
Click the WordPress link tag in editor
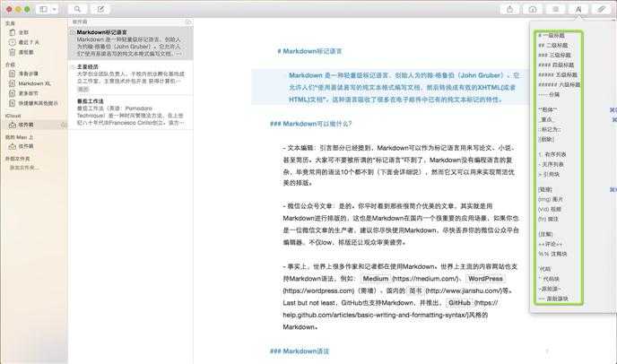coord(485,279)
